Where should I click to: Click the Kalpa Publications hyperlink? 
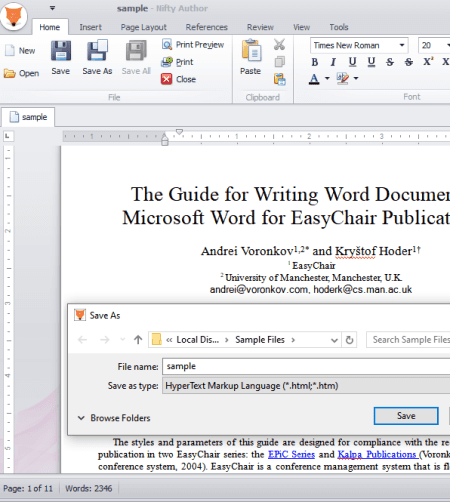pyautogui.click(x=378, y=454)
